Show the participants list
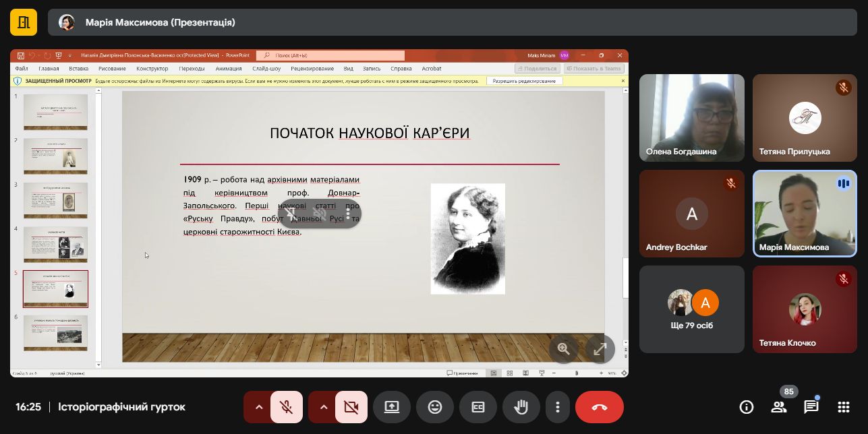868x434 pixels. (779, 407)
